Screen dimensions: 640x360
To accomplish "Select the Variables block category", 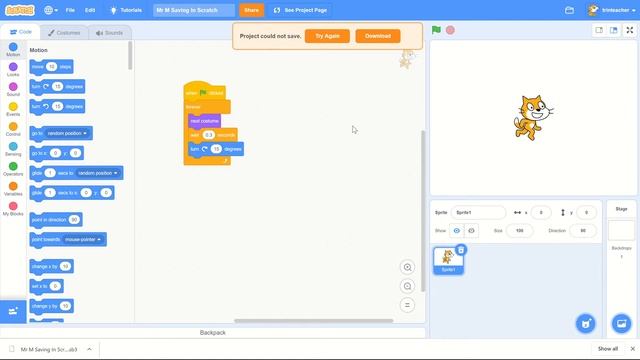I will (x=13, y=189).
